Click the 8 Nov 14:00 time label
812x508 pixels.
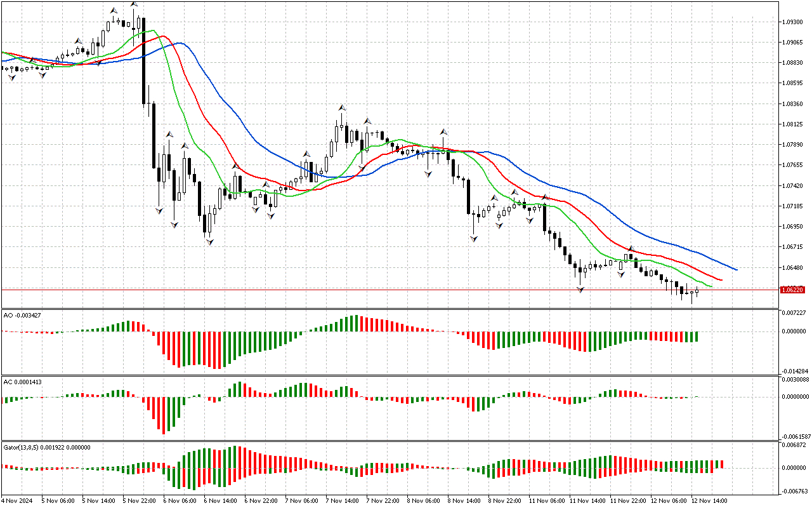pyautogui.click(x=464, y=501)
